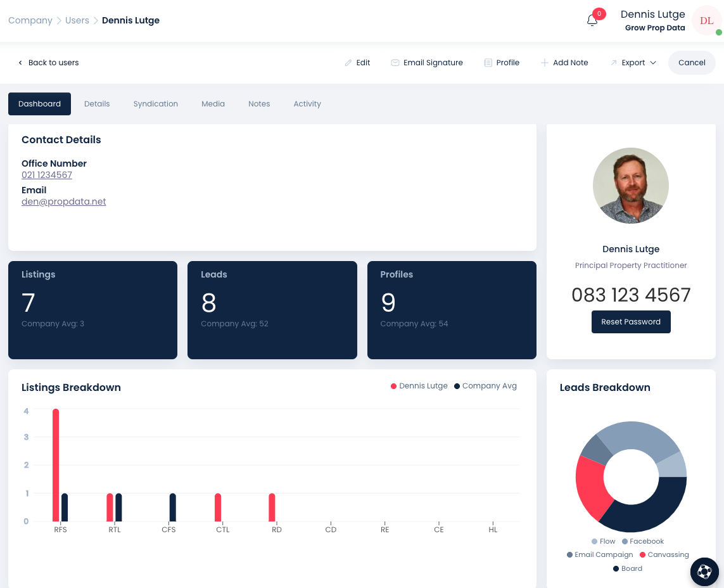The width and height of the screenshot is (724, 588).
Task: Open the Activity tab
Action: [307, 104]
